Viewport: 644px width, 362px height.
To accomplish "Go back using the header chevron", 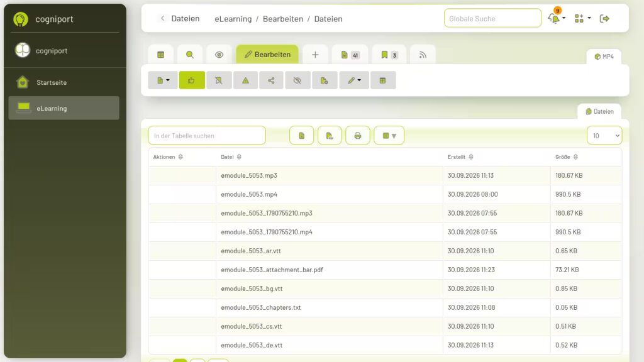I will [x=163, y=18].
